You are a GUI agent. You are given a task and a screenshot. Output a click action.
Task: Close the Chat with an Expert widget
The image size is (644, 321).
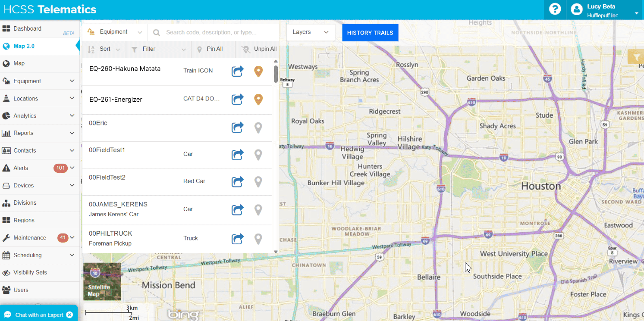(69, 315)
